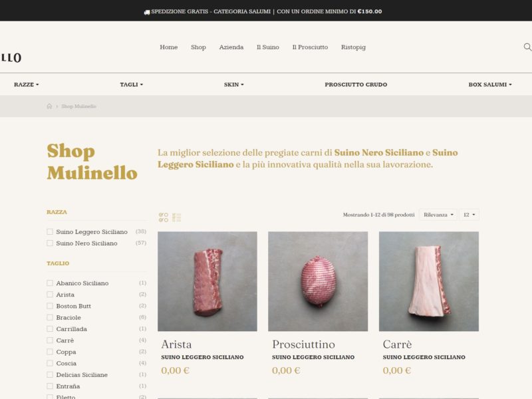The image size is (532, 399).
Task: Check the Suino Leggero Siciliano filter
Action: point(50,231)
